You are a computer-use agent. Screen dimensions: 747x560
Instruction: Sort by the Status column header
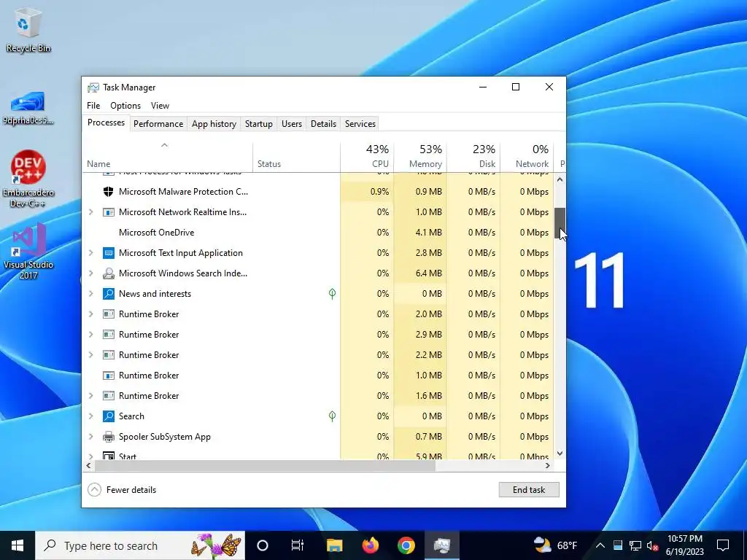point(296,156)
